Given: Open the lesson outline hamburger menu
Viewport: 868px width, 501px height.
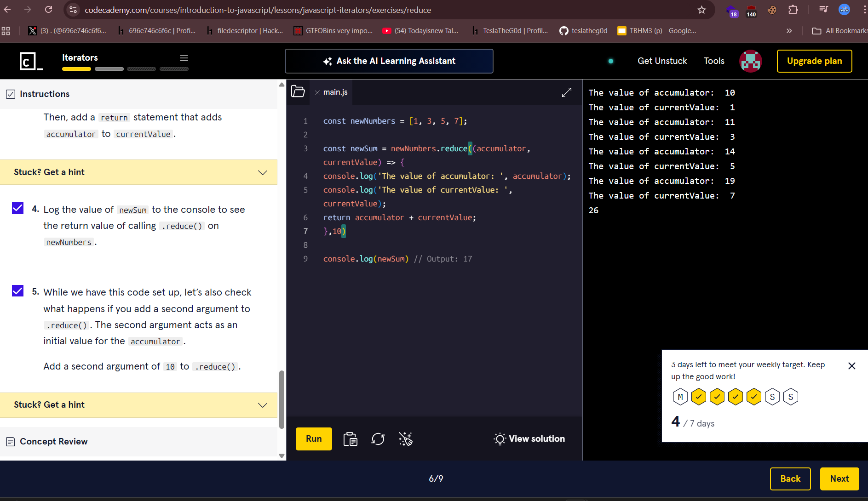Looking at the screenshot, I should pyautogui.click(x=184, y=58).
